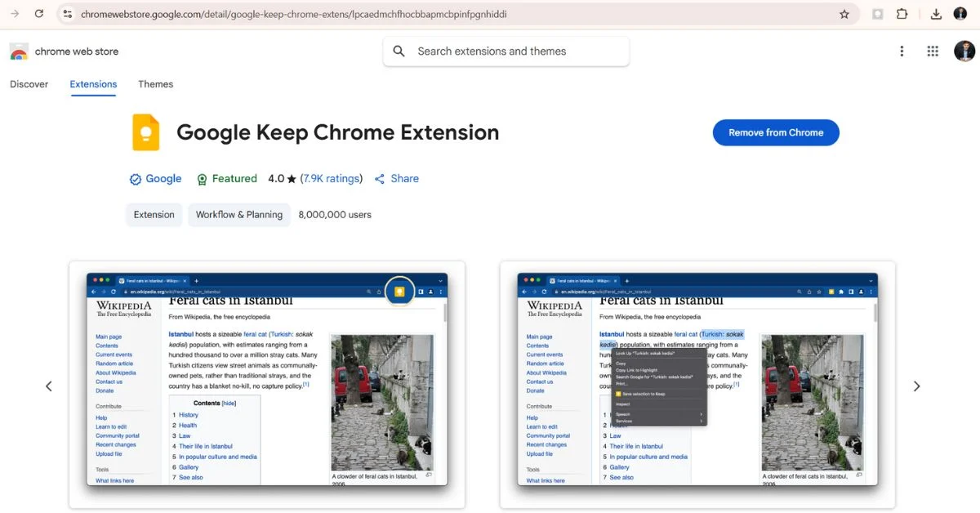Open the Google account avatar
Screen dimensions: 980x513
(x=964, y=51)
